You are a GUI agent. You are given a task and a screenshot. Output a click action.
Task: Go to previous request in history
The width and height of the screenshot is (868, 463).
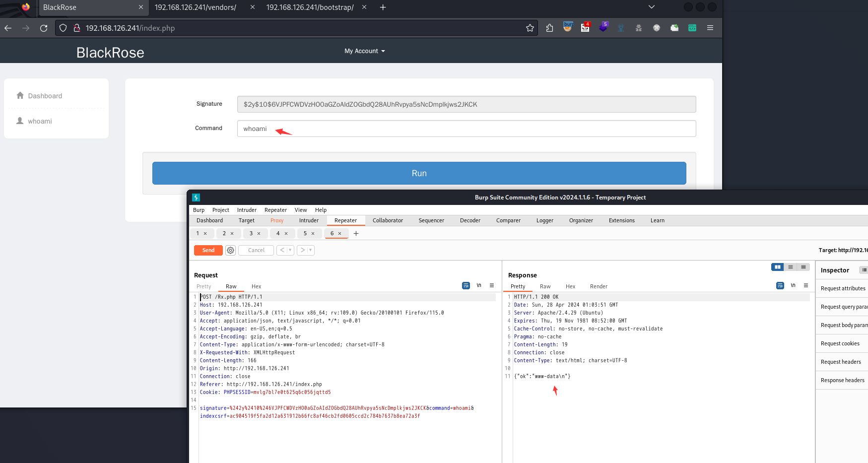[x=282, y=250]
